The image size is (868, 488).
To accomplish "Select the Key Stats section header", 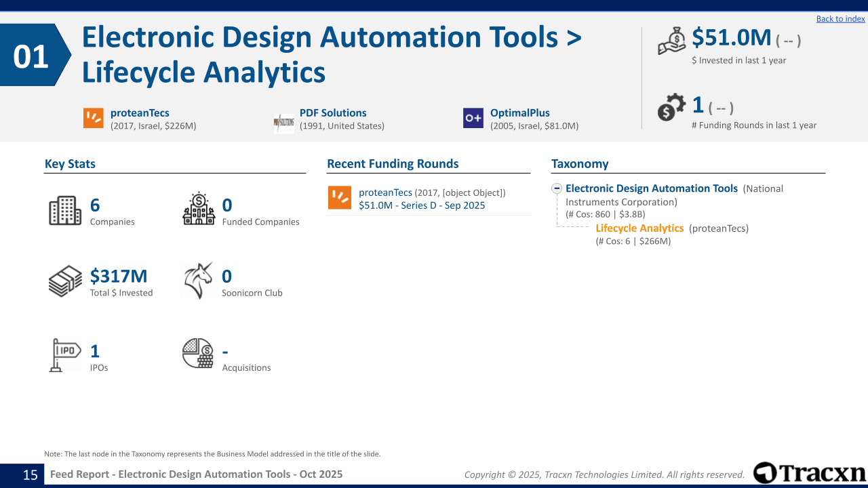I will click(x=70, y=163).
